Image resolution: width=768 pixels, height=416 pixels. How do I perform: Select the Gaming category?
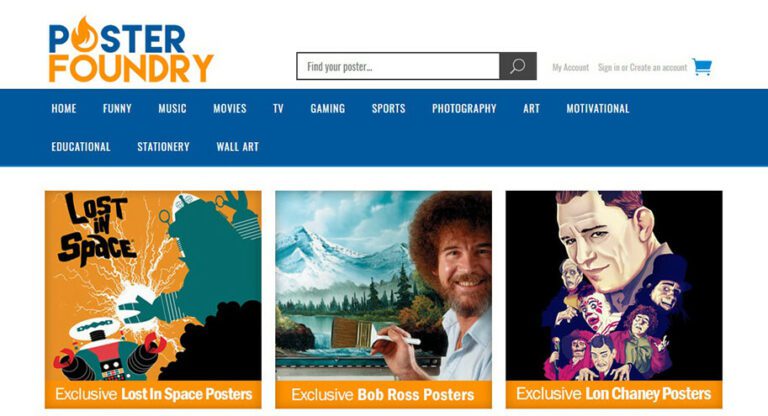(x=328, y=108)
